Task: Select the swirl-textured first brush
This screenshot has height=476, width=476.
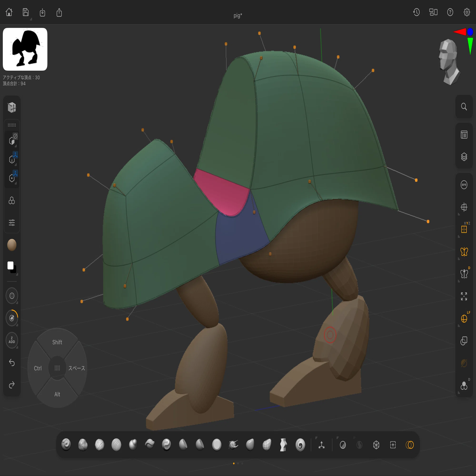Action: click(x=66, y=445)
